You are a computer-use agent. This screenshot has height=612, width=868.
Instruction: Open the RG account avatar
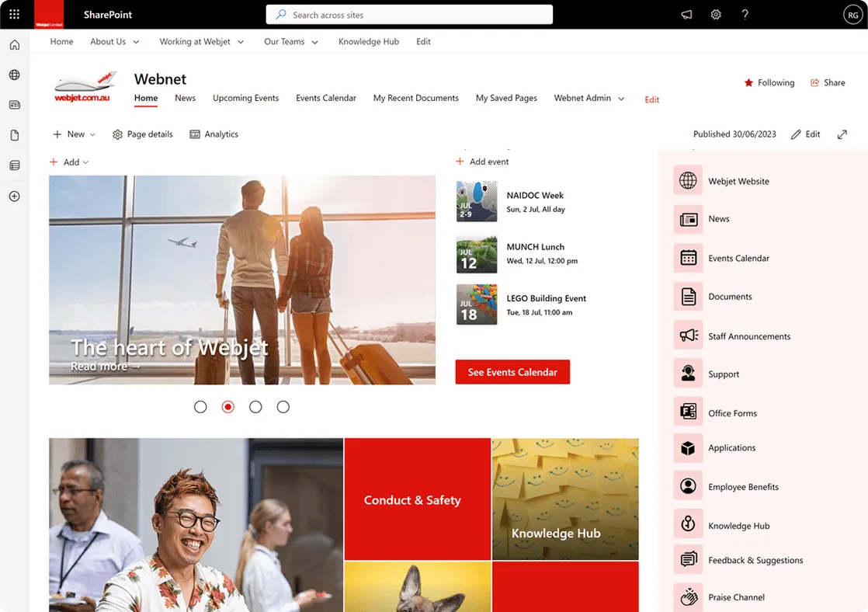click(x=853, y=15)
